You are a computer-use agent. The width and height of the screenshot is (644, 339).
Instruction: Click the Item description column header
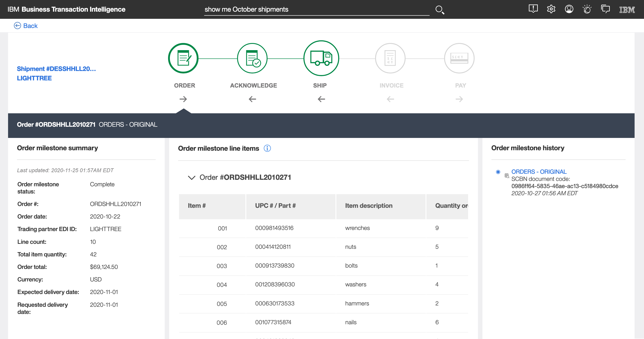click(x=381, y=206)
